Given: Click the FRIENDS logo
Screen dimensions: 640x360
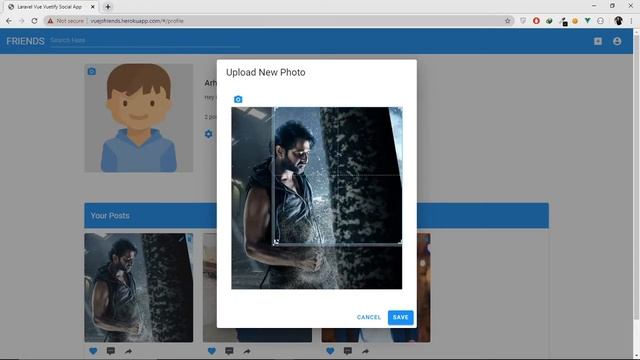Looking at the screenshot, I should pos(25,41).
